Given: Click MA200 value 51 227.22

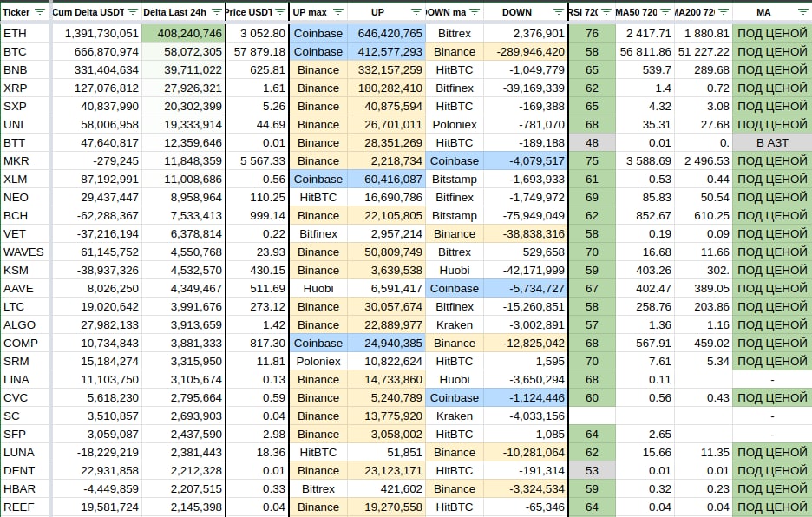Looking at the screenshot, I should tap(704, 52).
